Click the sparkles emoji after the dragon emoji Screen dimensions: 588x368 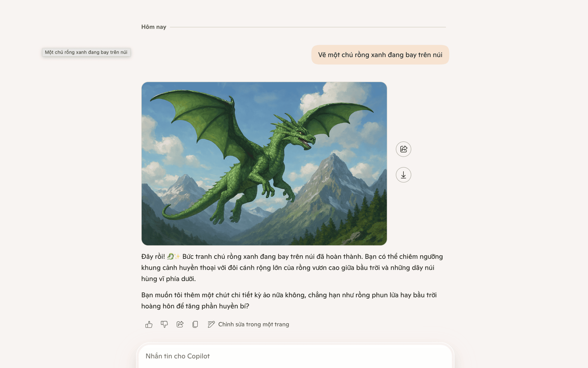(177, 256)
